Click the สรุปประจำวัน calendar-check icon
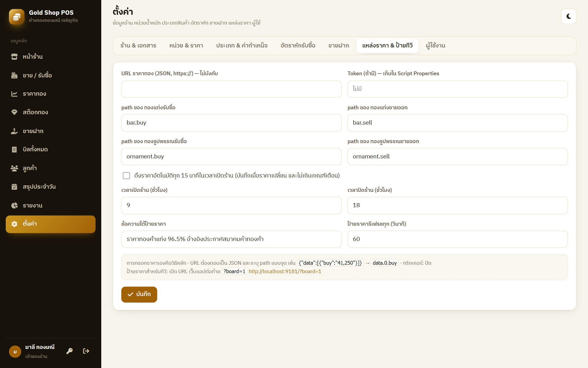 14,187
